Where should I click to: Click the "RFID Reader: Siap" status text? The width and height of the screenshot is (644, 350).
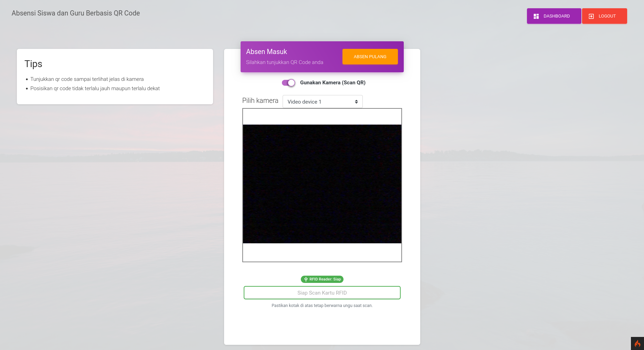click(x=325, y=279)
